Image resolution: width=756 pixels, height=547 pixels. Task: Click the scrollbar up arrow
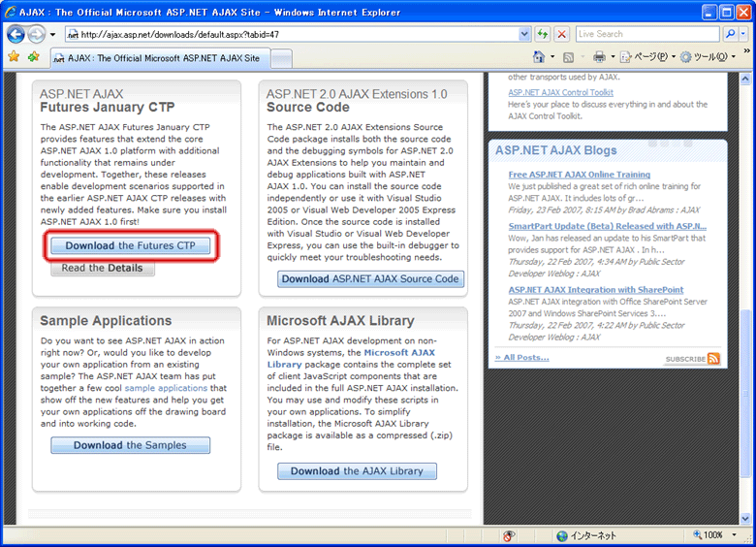(x=745, y=79)
